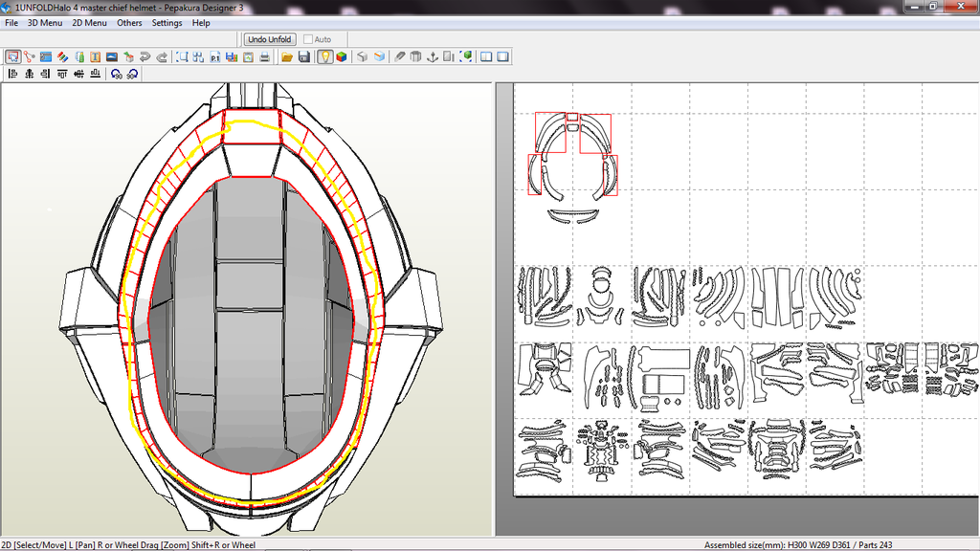Open the 2D Menu
This screenshot has width=980, height=551.
pos(89,23)
